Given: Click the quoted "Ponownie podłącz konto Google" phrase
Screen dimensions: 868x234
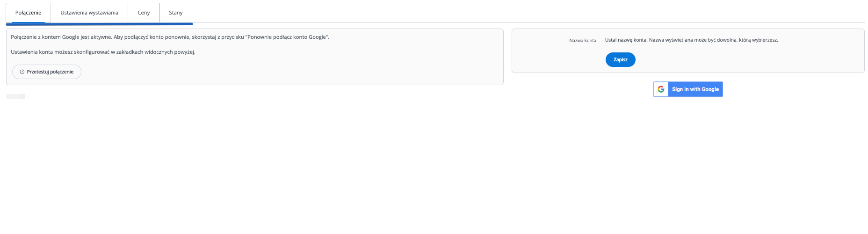Looking at the screenshot, I should tap(287, 37).
